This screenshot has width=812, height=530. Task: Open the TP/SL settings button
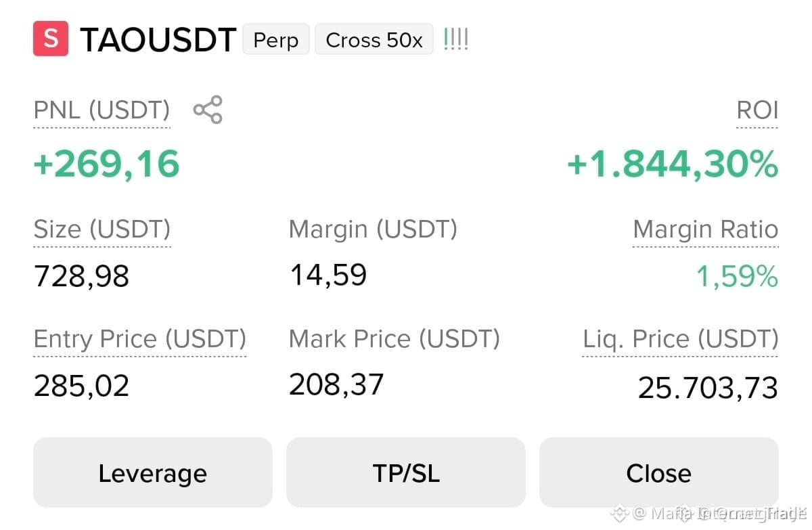[406, 472]
